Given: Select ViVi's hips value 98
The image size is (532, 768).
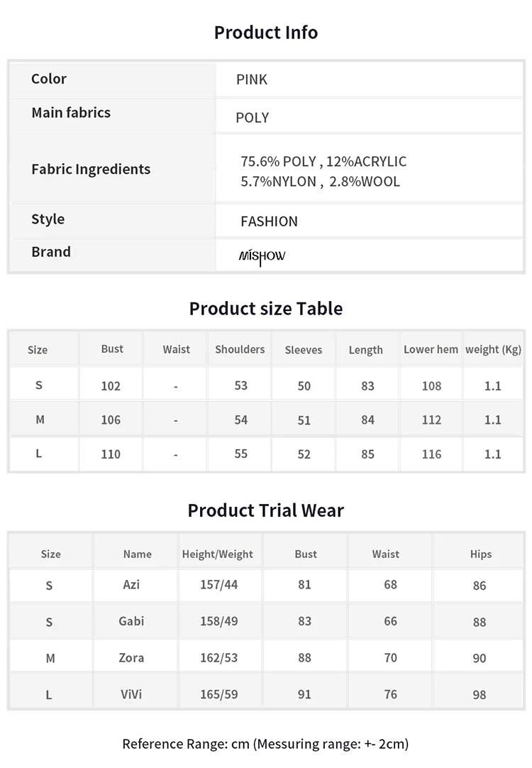Looking at the screenshot, I should click(479, 694).
